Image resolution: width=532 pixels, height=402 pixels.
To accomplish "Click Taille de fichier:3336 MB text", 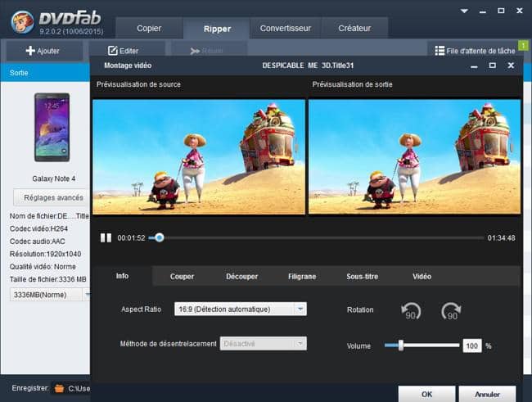I will [47, 279].
